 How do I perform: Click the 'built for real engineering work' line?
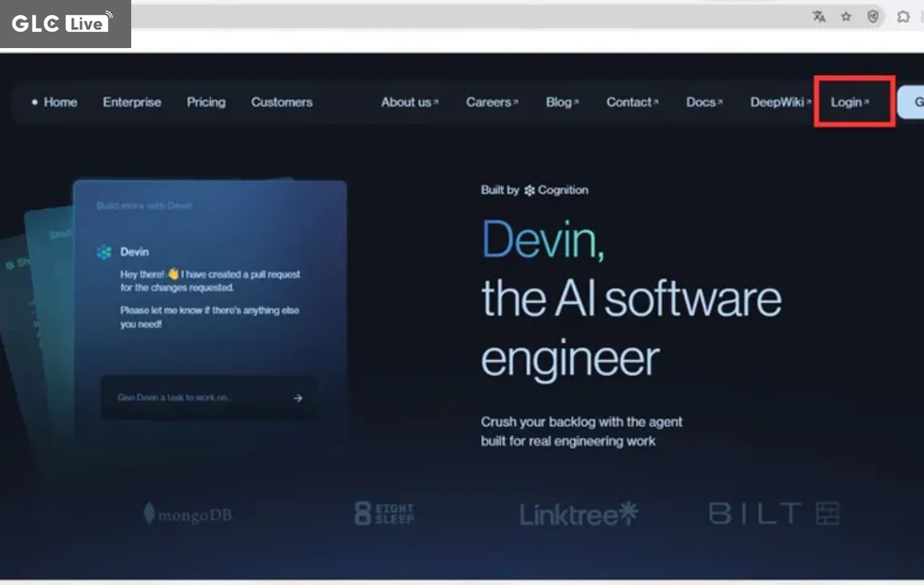568,442
